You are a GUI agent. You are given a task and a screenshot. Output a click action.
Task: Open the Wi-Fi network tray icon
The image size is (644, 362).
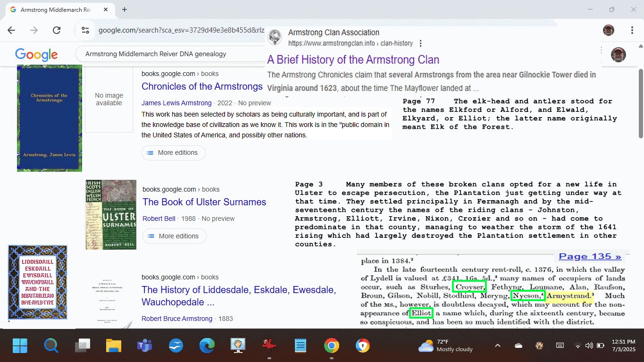578,345
